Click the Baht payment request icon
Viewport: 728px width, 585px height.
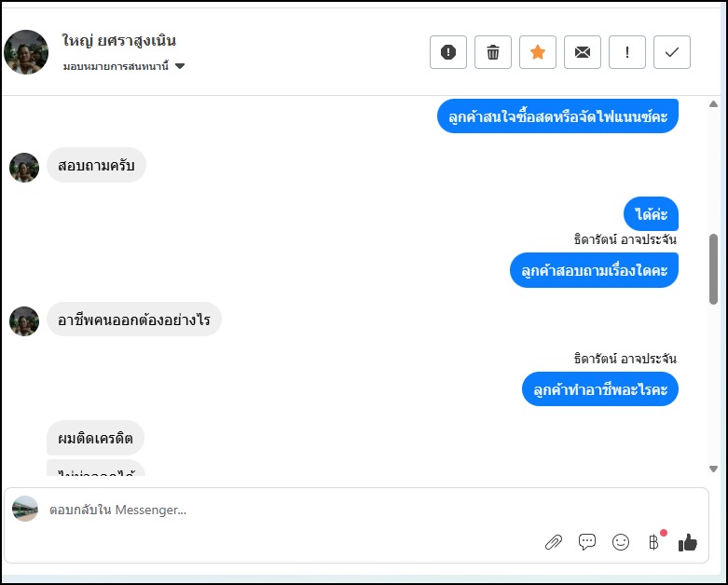point(653,542)
